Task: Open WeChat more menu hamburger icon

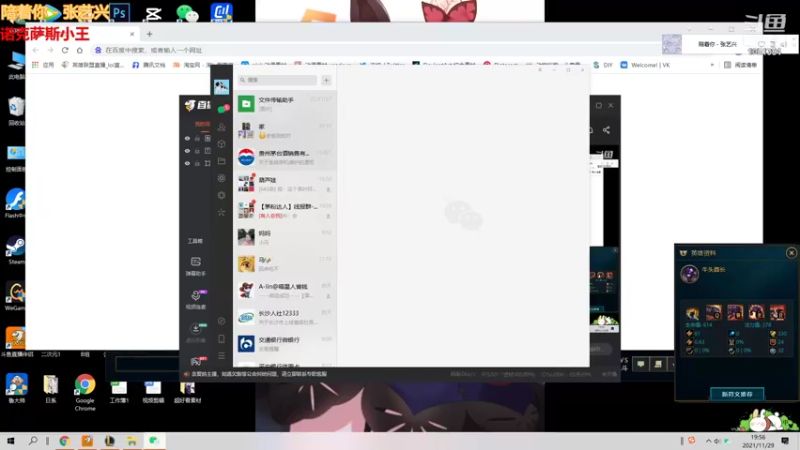Action: (221, 355)
